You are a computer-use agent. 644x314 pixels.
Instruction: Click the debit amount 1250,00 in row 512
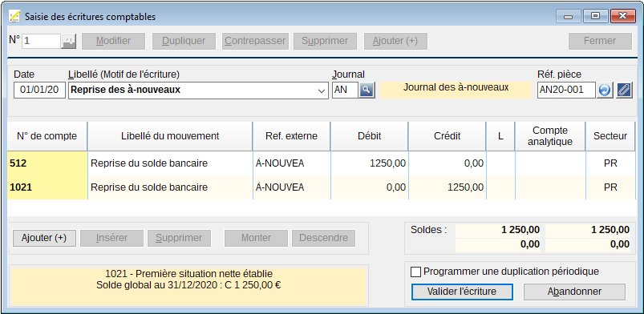click(x=369, y=163)
